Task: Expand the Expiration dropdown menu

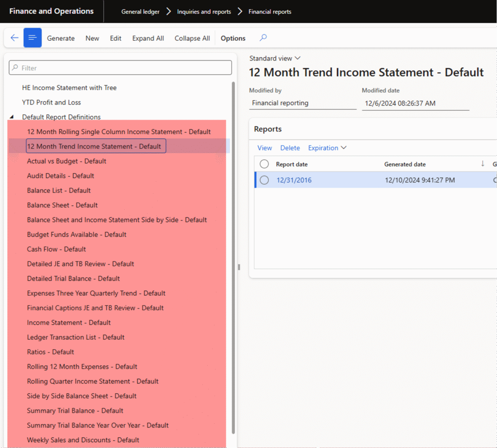Action: coord(327,148)
